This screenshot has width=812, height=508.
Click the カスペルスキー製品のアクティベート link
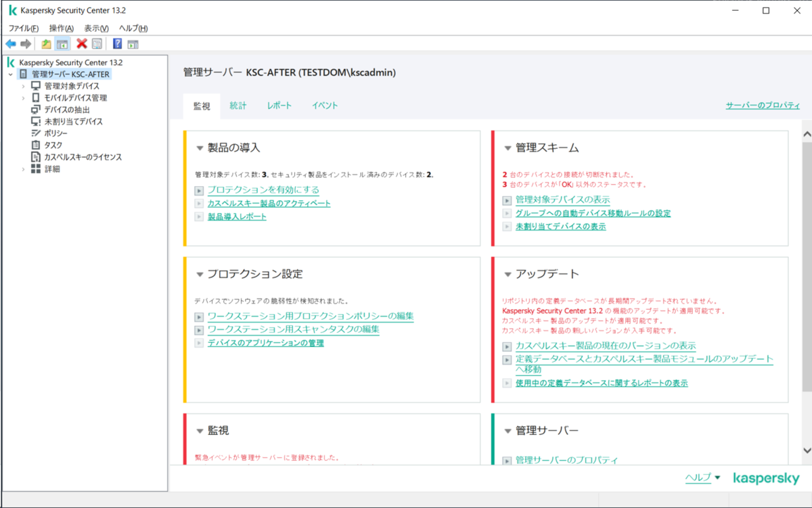[x=269, y=204]
